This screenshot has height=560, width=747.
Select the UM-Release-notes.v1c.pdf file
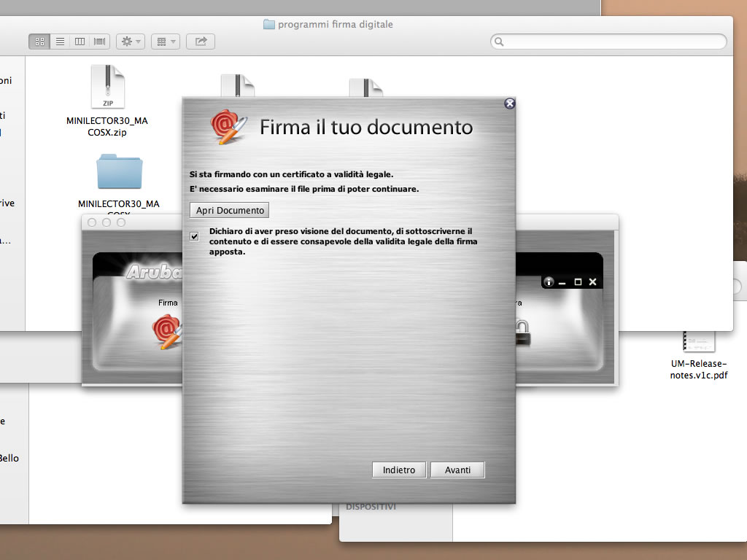(698, 341)
